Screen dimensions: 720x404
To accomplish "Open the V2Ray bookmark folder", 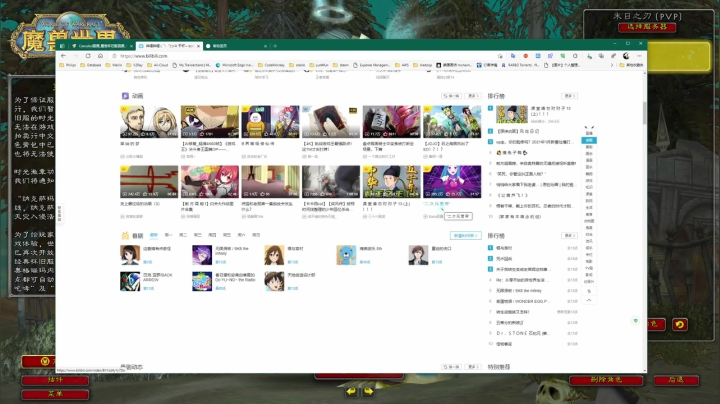I will tap(135, 65).
